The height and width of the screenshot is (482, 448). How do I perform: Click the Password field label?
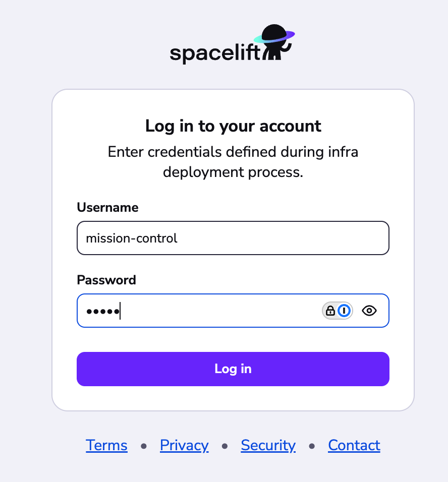click(106, 280)
